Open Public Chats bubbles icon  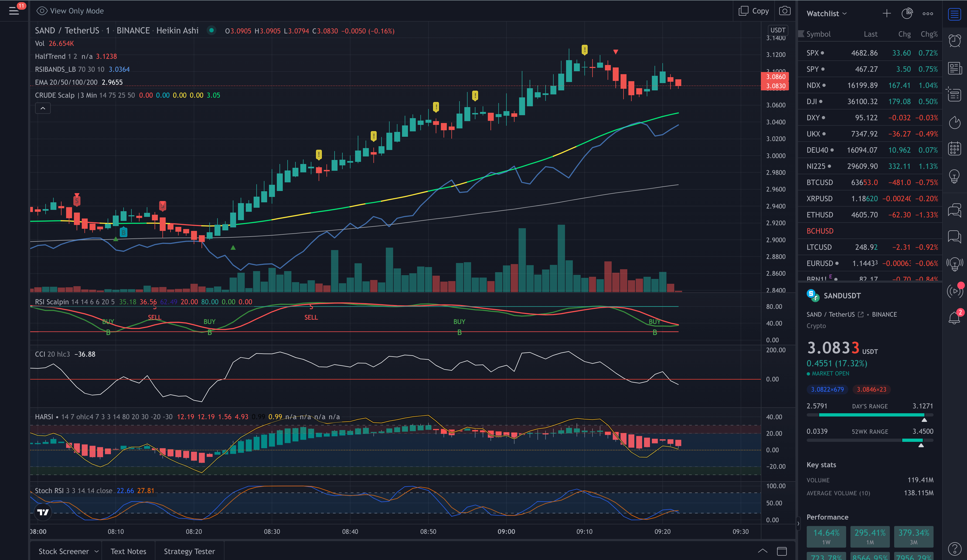point(955,210)
